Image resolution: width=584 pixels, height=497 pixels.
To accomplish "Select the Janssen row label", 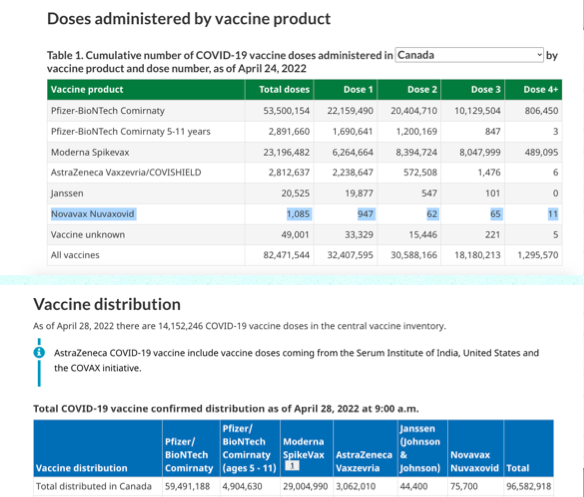I will [x=67, y=193].
